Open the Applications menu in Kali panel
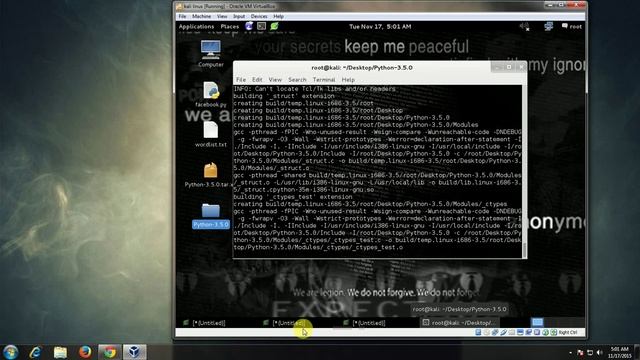This screenshot has height=360, width=640. pos(196,27)
